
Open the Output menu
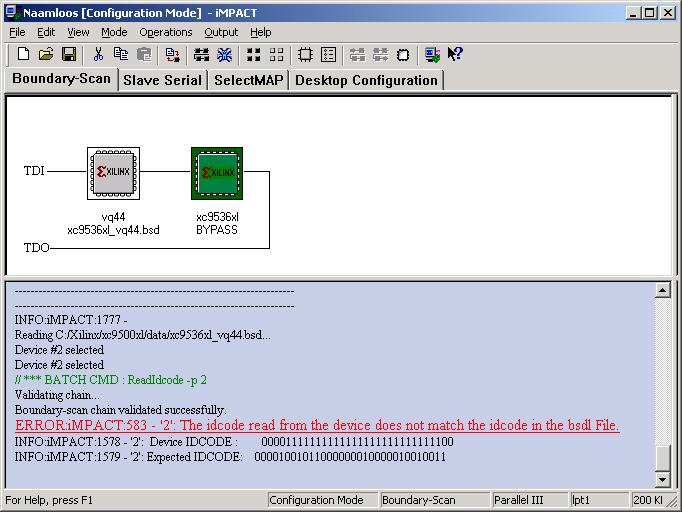point(221,32)
